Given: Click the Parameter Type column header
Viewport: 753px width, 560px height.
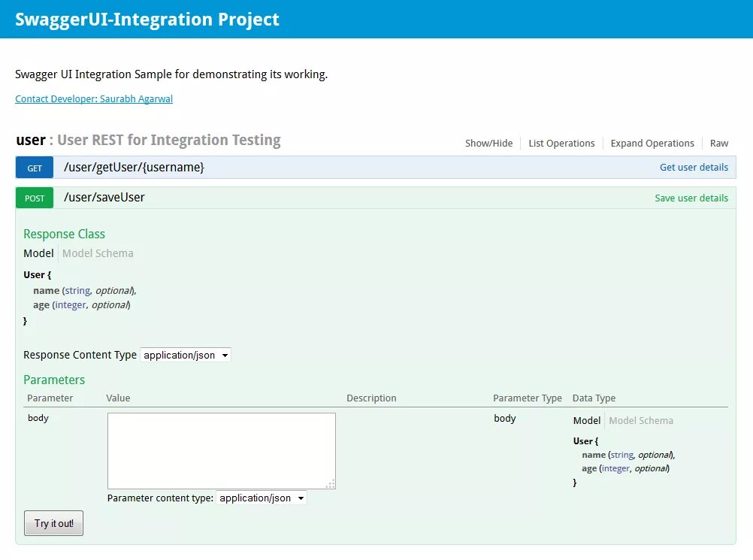Looking at the screenshot, I should pos(528,398).
